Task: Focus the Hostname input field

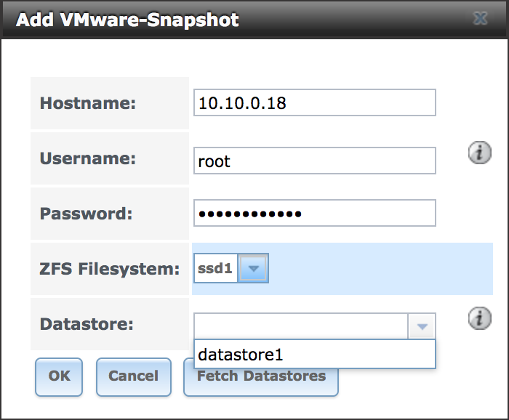Action: tap(315, 102)
